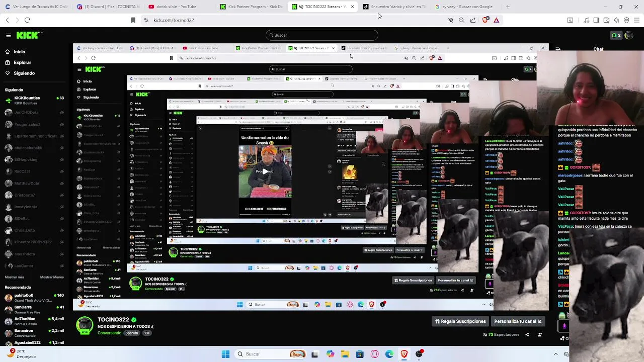Screen dimensions: 644x362
Task: Open JeriCHODota offline channel
Action: 34,113
